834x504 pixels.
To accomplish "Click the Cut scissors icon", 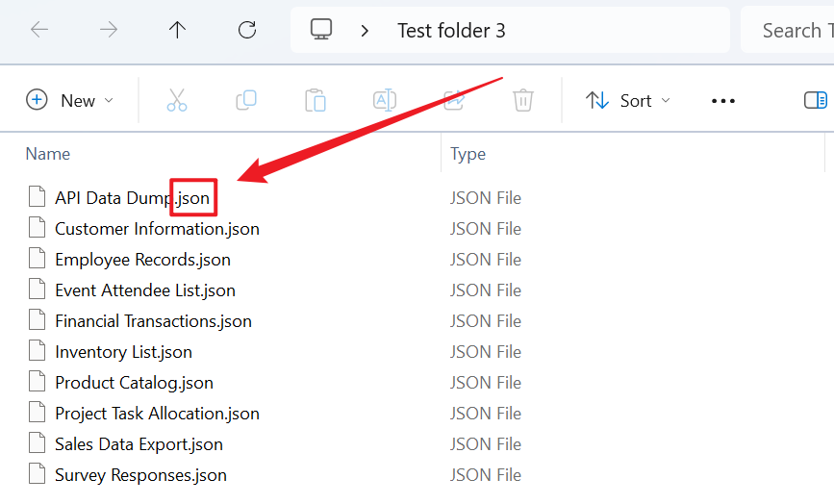I will [x=177, y=100].
